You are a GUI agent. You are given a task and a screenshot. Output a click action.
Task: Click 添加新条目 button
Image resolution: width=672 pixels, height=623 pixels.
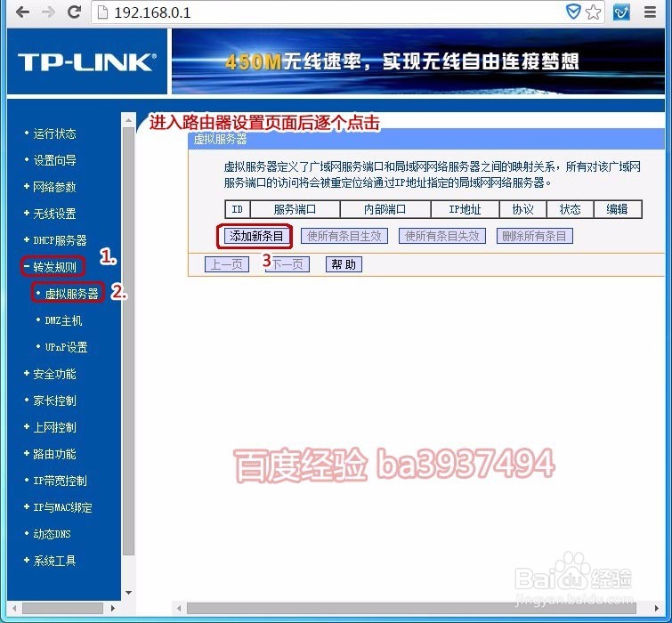click(x=256, y=236)
